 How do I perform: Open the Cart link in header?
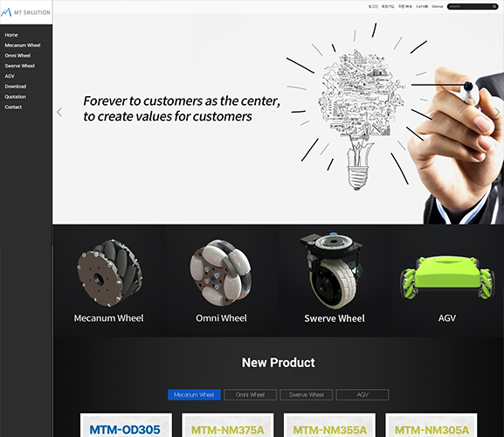pos(422,6)
